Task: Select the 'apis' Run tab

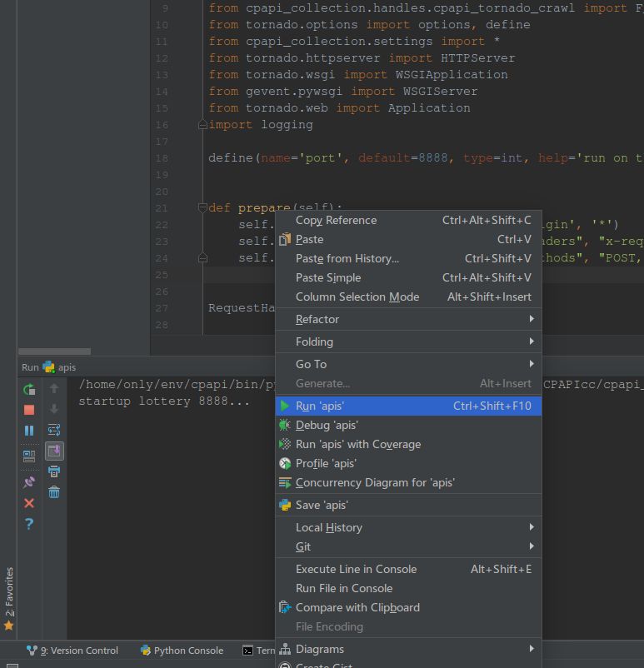Action: pyautogui.click(x=60, y=367)
